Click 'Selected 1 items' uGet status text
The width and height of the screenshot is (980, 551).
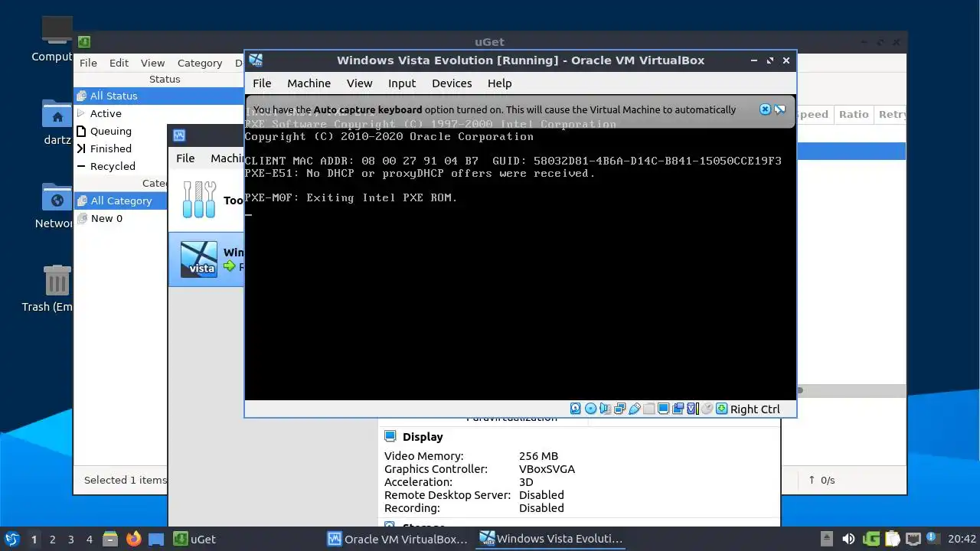tap(126, 480)
